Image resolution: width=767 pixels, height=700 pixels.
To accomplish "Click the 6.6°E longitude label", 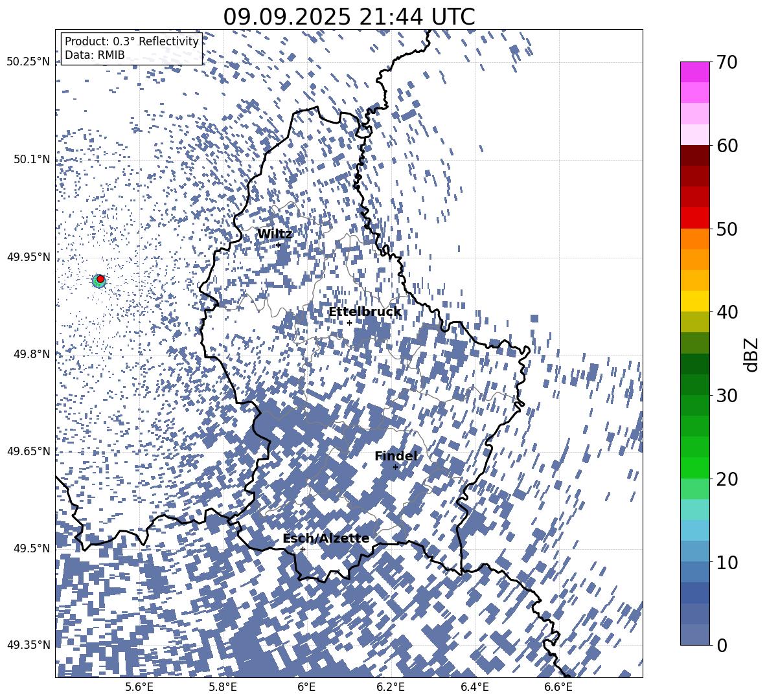I will click(x=558, y=687).
